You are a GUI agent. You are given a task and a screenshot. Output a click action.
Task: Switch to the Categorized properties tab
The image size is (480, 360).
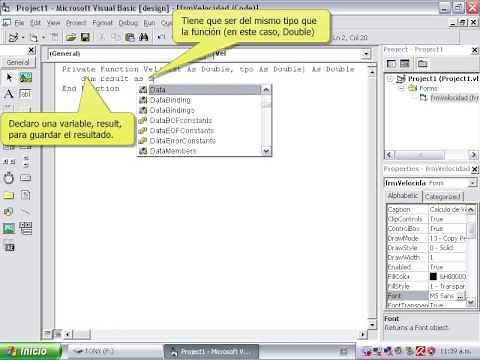[x=443, y=197]
